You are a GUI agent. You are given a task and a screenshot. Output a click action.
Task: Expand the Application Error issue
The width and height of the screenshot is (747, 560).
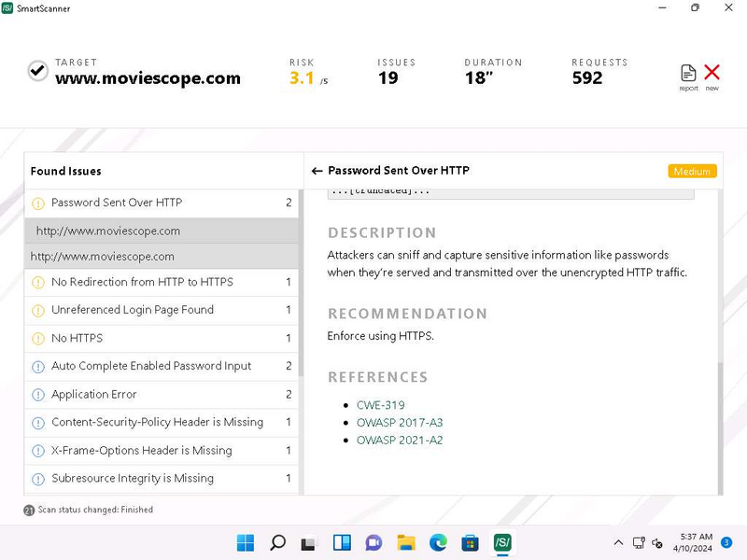pyautogui.click(x=161, y=395)
